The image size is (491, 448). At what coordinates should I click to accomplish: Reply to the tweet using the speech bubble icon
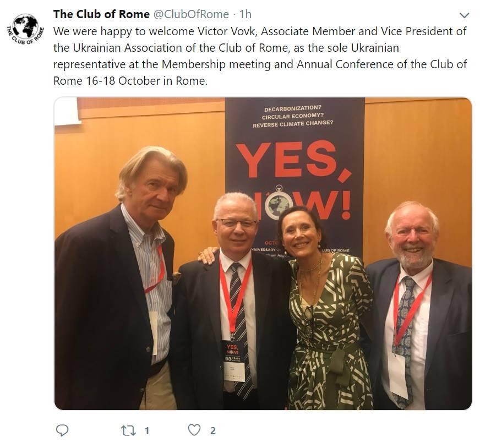point(62,430)
